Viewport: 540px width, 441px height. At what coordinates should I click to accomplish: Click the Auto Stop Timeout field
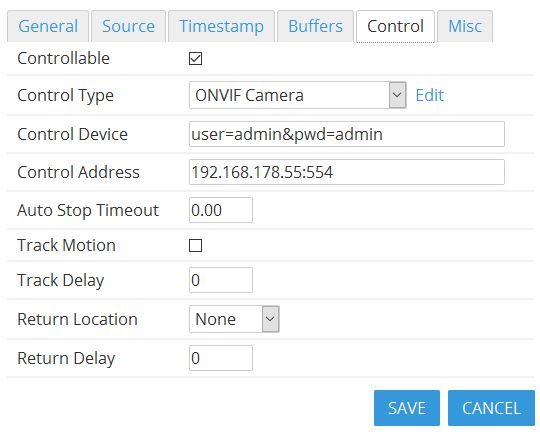[x=221, y=210]
